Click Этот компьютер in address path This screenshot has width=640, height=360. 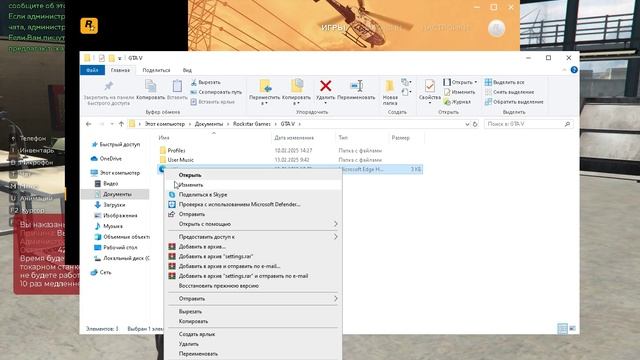click(165, 124)
